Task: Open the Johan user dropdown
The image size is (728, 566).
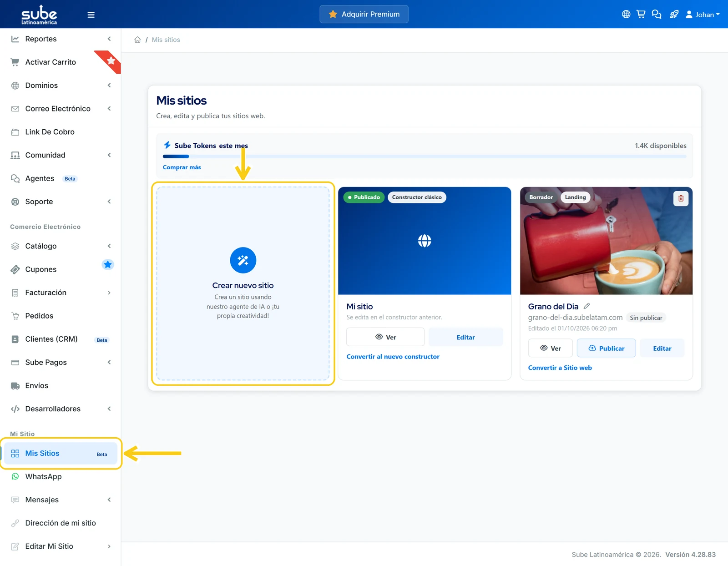Action: coord(703,15)
